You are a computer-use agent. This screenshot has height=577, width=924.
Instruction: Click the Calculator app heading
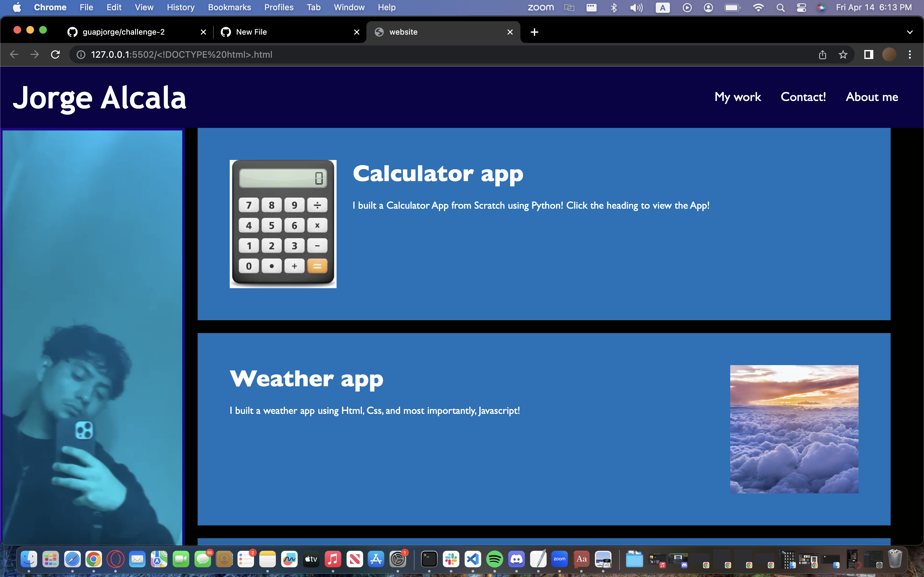[438, 174]
